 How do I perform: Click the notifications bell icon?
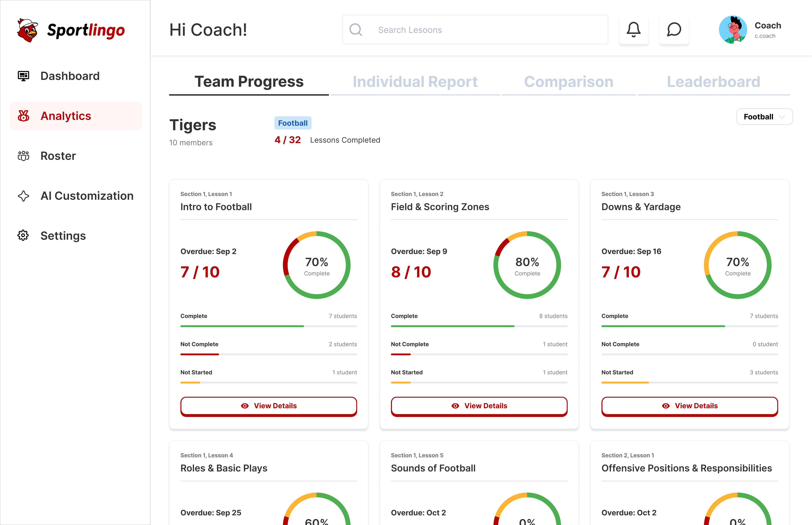click(633, 30)
